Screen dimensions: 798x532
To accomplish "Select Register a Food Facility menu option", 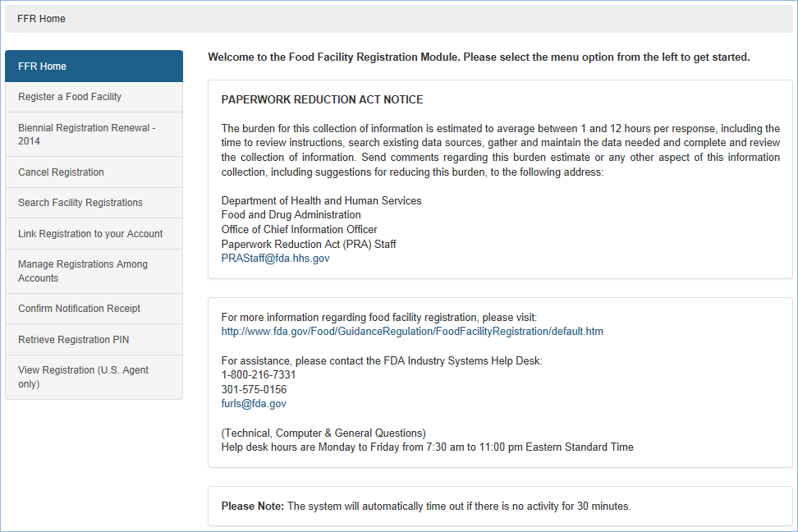I will 94,97.
